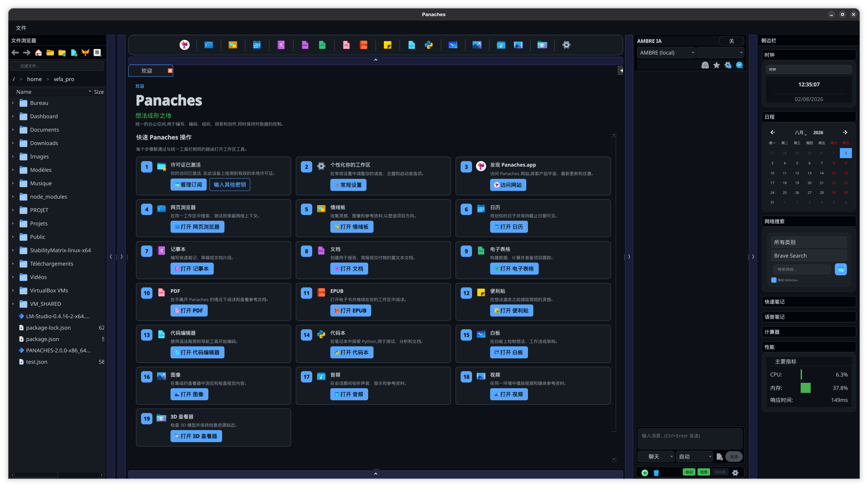Open the DOC document tool in the toolbar

[305, 45]
